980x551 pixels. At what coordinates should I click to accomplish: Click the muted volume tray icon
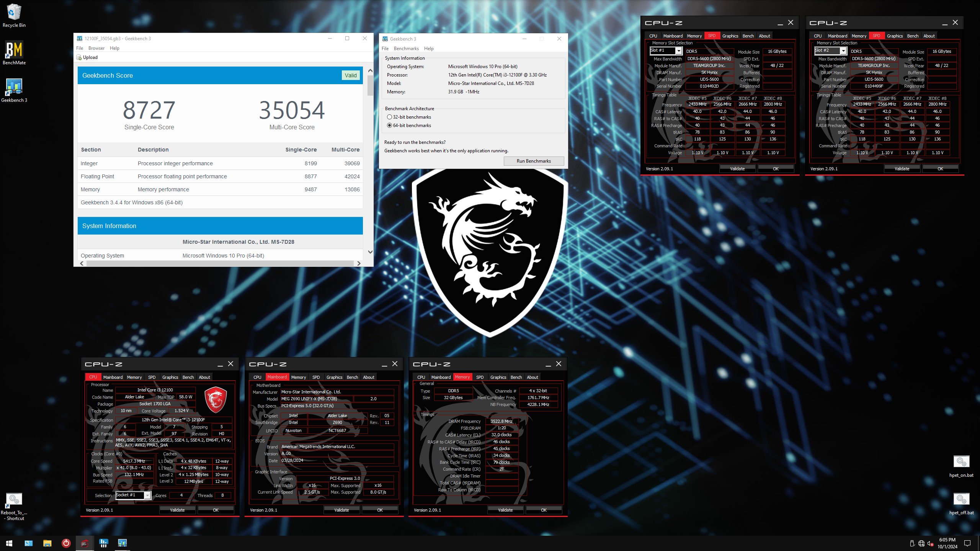tap(931, 543)
